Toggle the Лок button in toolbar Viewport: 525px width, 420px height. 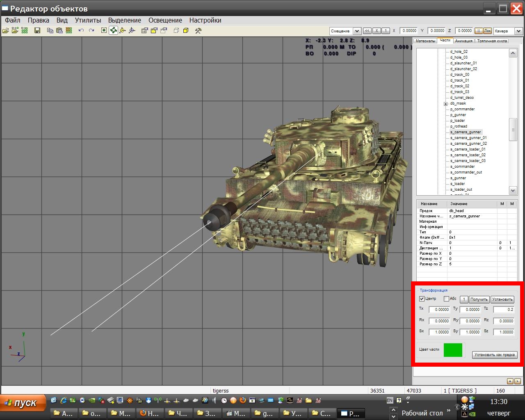point(487,31)
